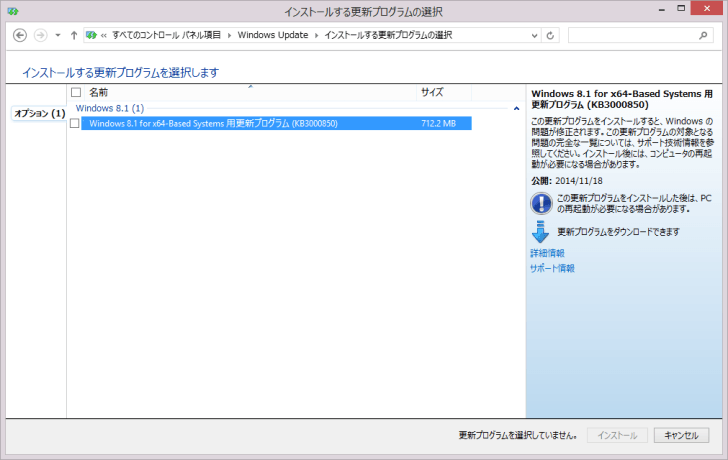
Task: Tick the KB3000850 update checkbox
Action: click(76, 123)
